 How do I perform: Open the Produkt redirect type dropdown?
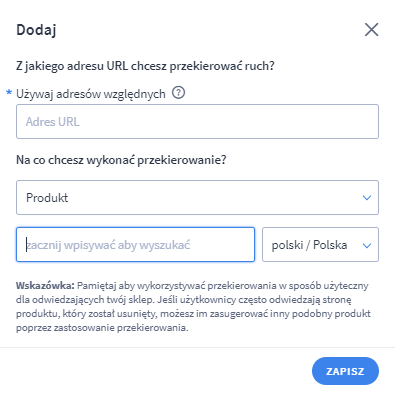coord(197,198)
